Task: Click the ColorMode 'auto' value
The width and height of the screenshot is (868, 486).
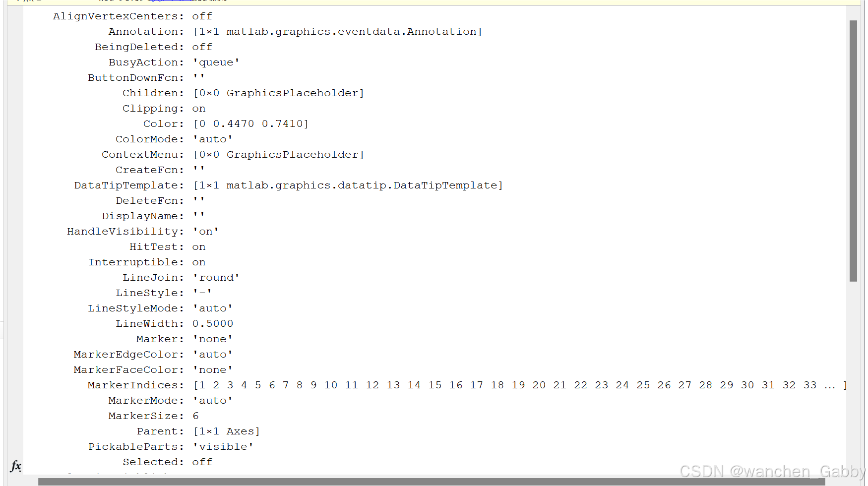Action: click(x=212, y=139)
